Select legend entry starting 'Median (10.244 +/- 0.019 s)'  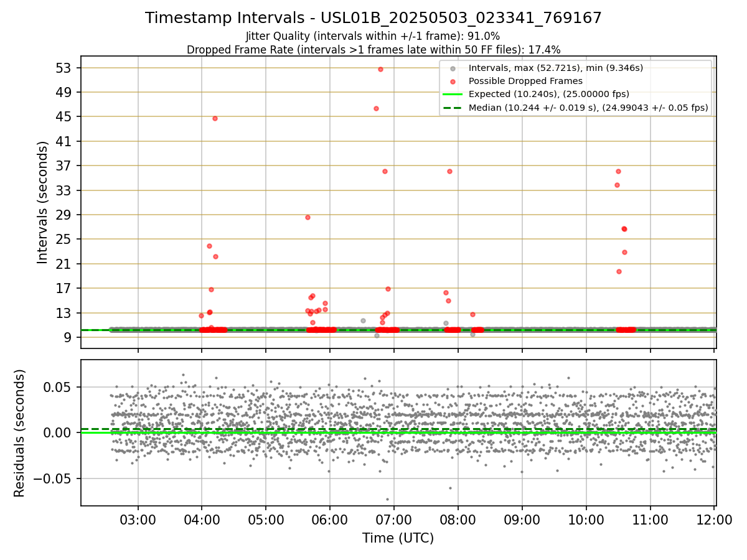(588, 108)
